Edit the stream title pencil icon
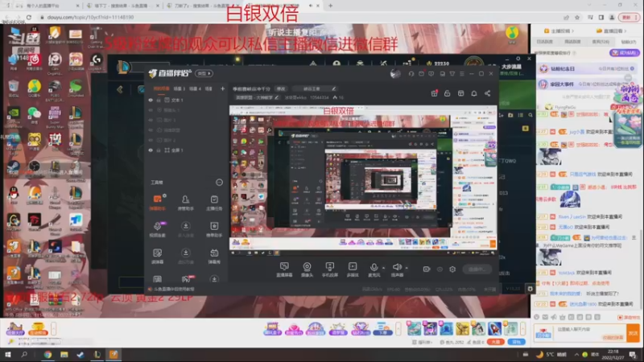 [334, 88]
